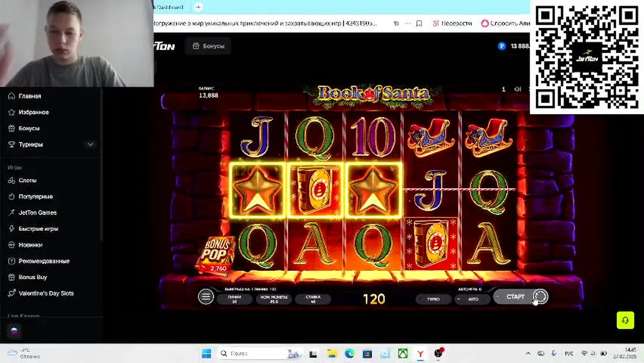Open the address bar three-dot menu
This screenshot has height=363, width=644.
[407, 23]
